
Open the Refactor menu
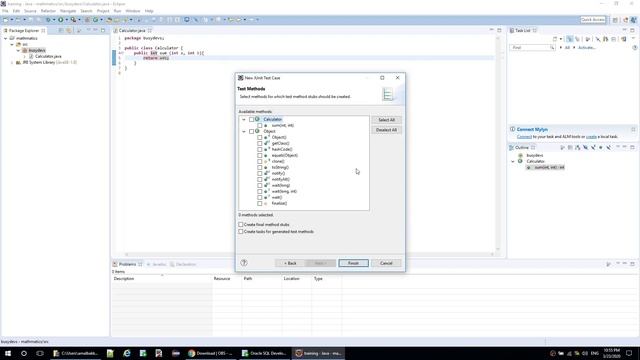[x=48, y=11]
